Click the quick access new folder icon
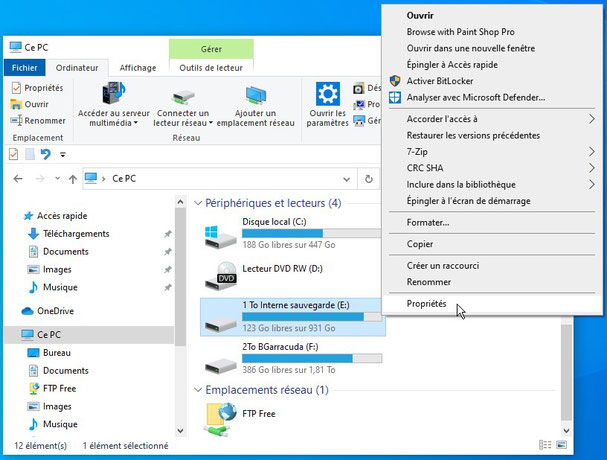This screenshot has height=460, width=607. pyautogui.click(x=30, y=154)
